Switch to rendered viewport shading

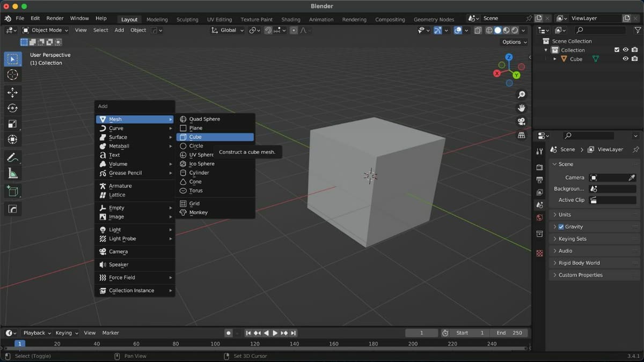[515, 31]
